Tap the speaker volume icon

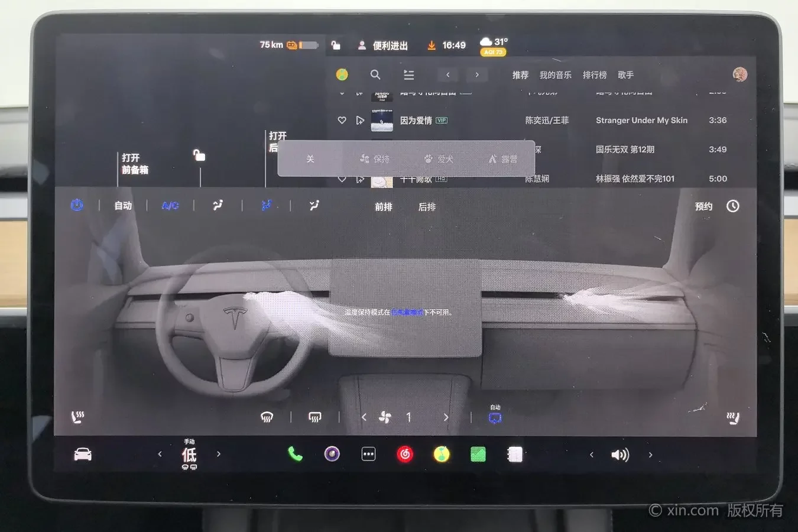[620, 455]
